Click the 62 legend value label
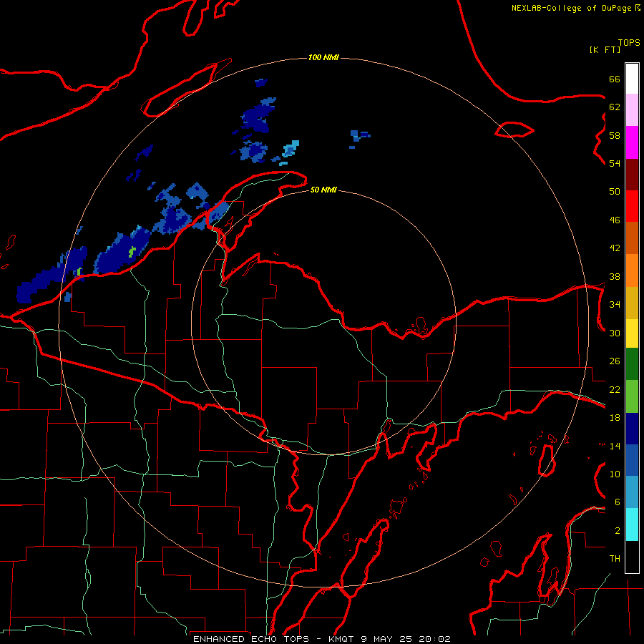Screen dimensions: 644x644 (x=615, y=107)
